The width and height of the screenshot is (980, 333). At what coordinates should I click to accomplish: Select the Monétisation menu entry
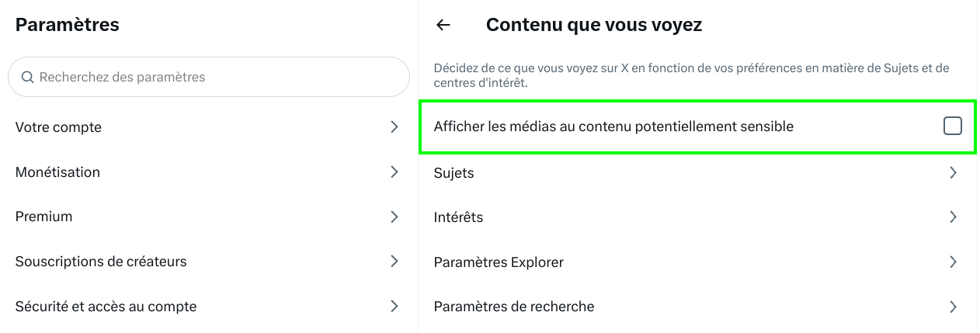(x=58, y=172)
